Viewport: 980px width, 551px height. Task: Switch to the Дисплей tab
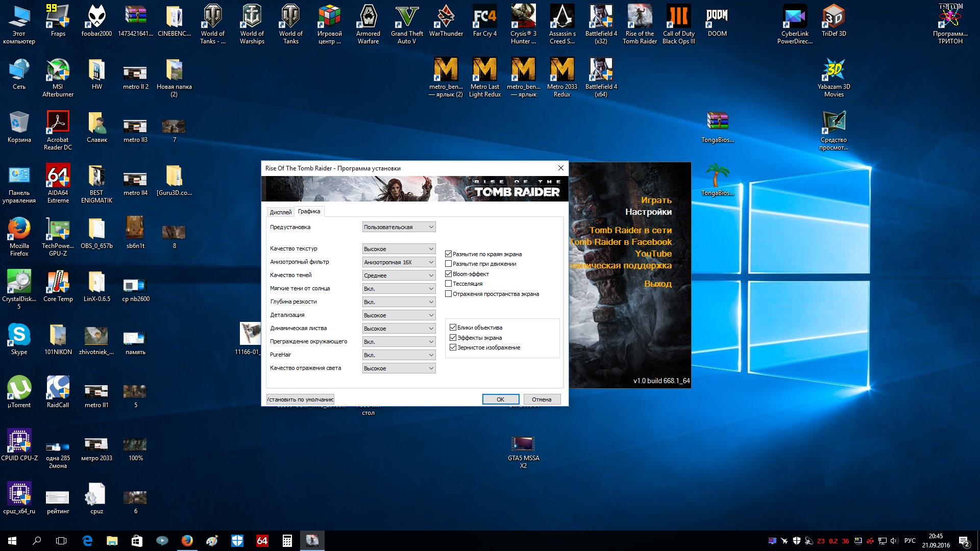(x=280, y=212)
